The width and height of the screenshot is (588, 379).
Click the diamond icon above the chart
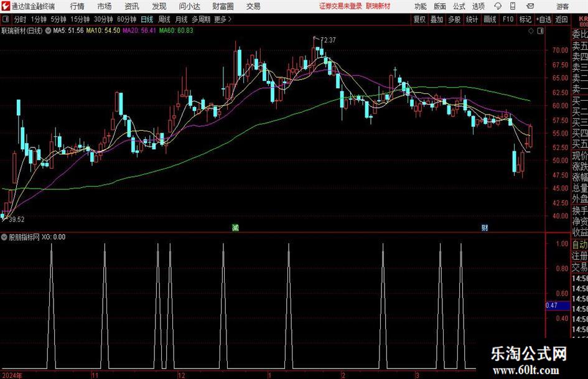pos(531,31)
